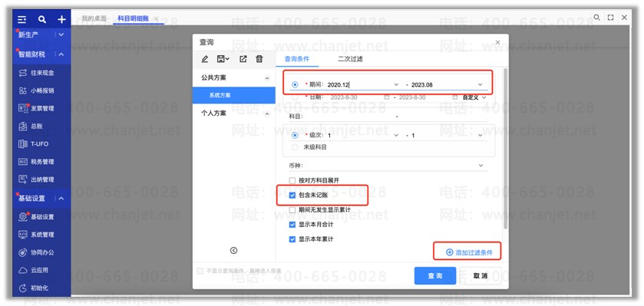The width and height of the screenshot is (644, 306).
Task: Check 期间无发生显示累计 checkbox
Action: 292,210
